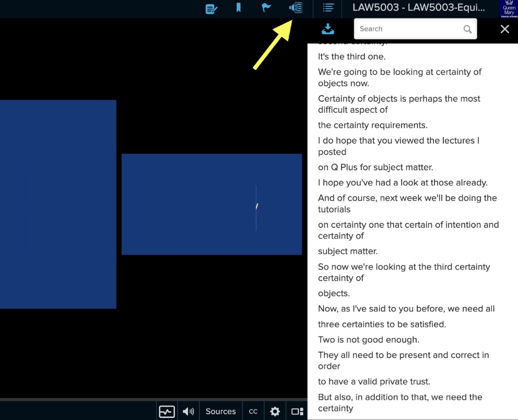This screenshot has width=518, height=420.
Task: Open the Sources selector
Action: (x=220, y=411)
